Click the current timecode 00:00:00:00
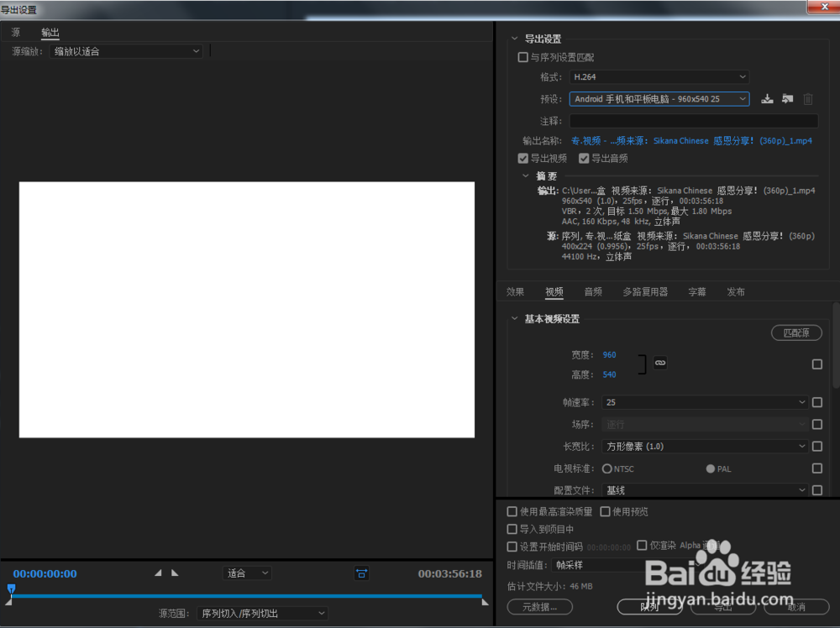 45,573
